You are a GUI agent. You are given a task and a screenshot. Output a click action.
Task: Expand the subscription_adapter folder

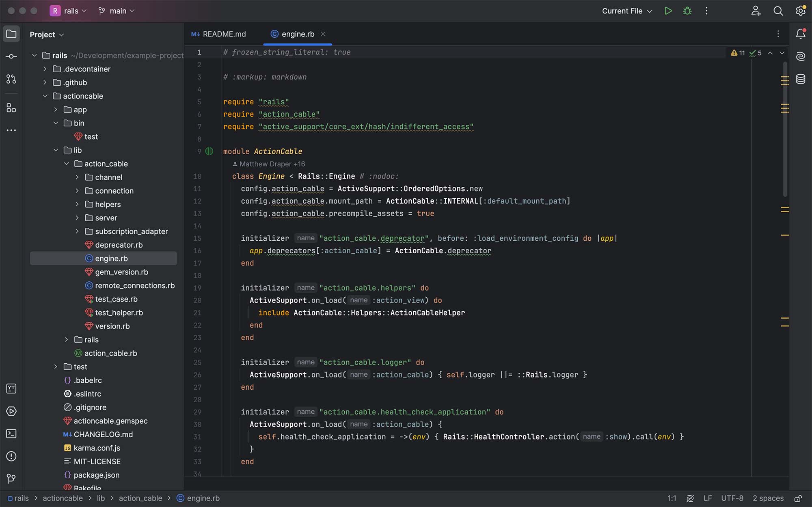tap(77, 231)
